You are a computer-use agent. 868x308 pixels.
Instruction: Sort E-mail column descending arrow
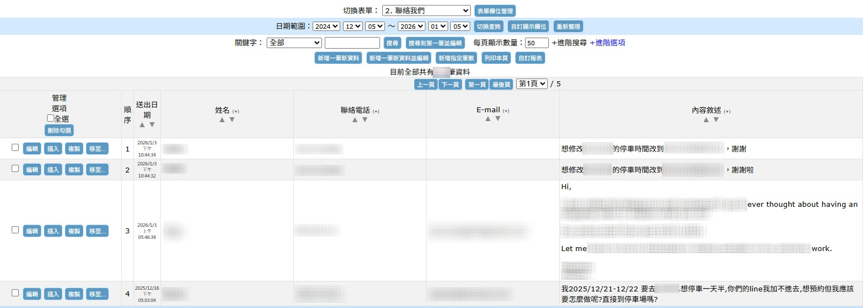click(x=498, y=119)
